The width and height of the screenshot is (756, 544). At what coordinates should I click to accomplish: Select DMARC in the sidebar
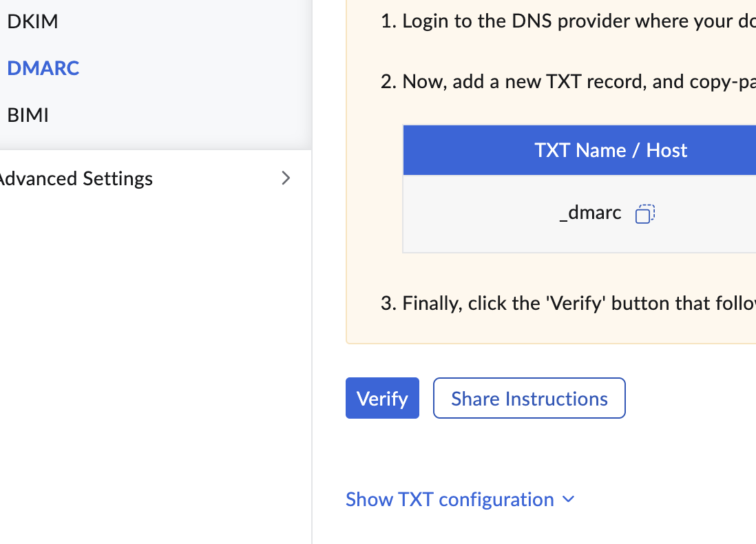pyautogui.click(x=43, y=68)
